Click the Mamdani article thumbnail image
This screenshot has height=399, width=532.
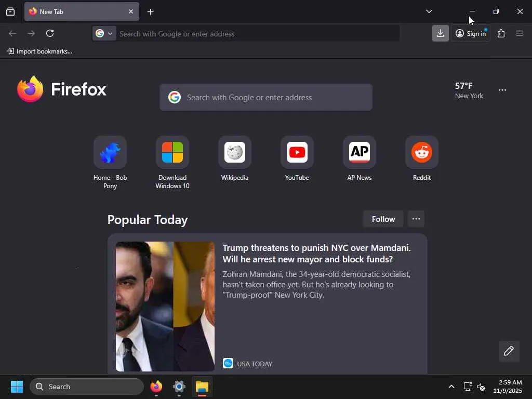[x=165, y=307]
